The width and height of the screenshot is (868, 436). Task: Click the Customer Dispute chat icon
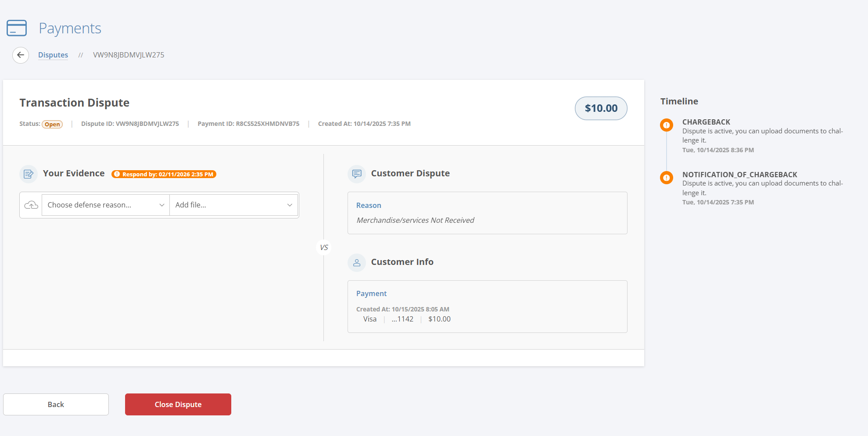tap(357, 174)
